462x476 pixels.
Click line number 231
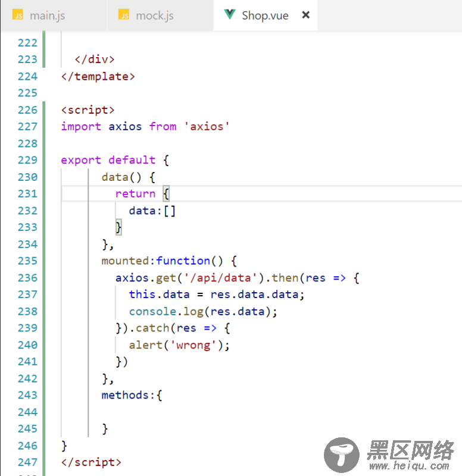[27, 194]
